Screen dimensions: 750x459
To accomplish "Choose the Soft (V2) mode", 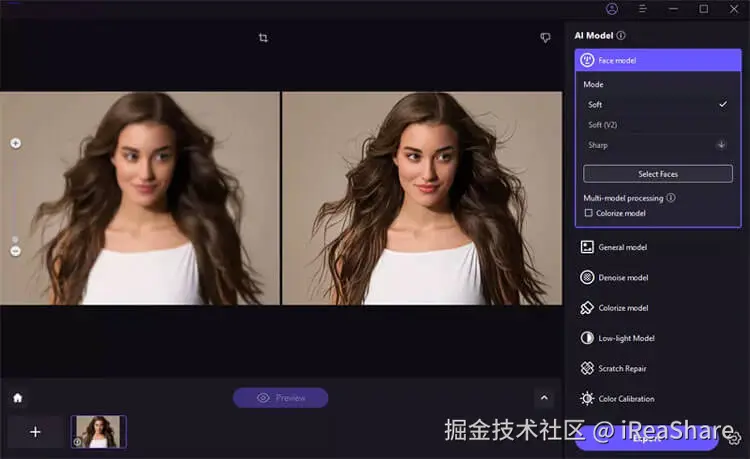I will 658,125.
